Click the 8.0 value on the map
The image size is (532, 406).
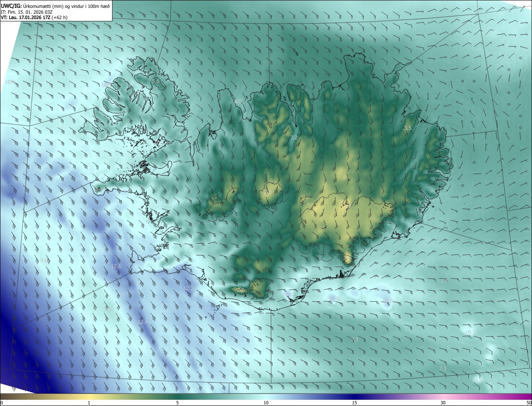click(x=238, y=101)
